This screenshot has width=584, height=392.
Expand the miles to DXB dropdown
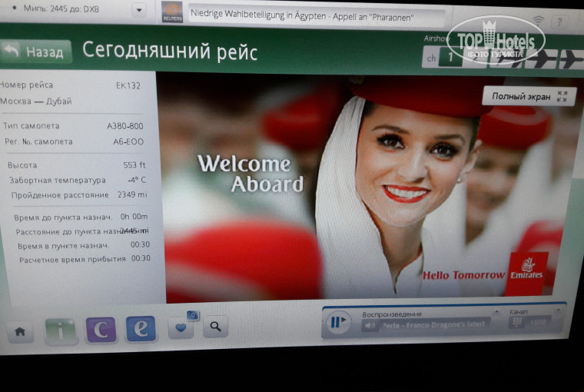pos(138,10)
